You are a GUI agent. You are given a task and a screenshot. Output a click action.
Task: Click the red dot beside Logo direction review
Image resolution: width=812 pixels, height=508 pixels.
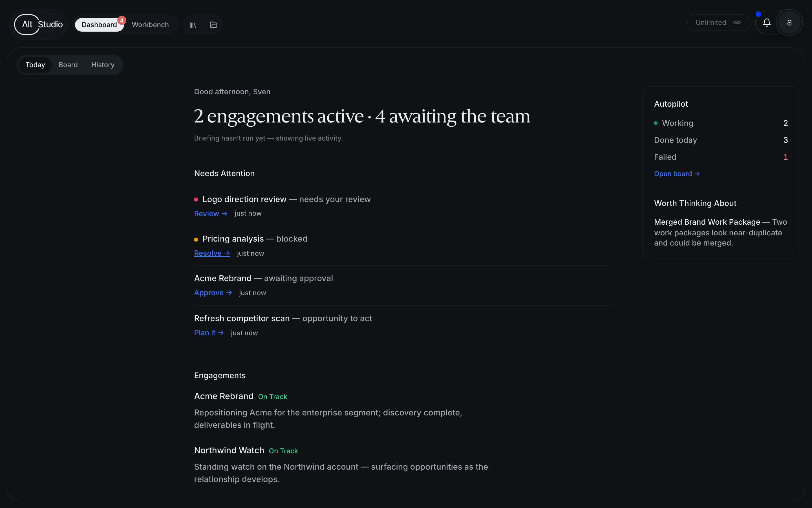click(196, 200)
